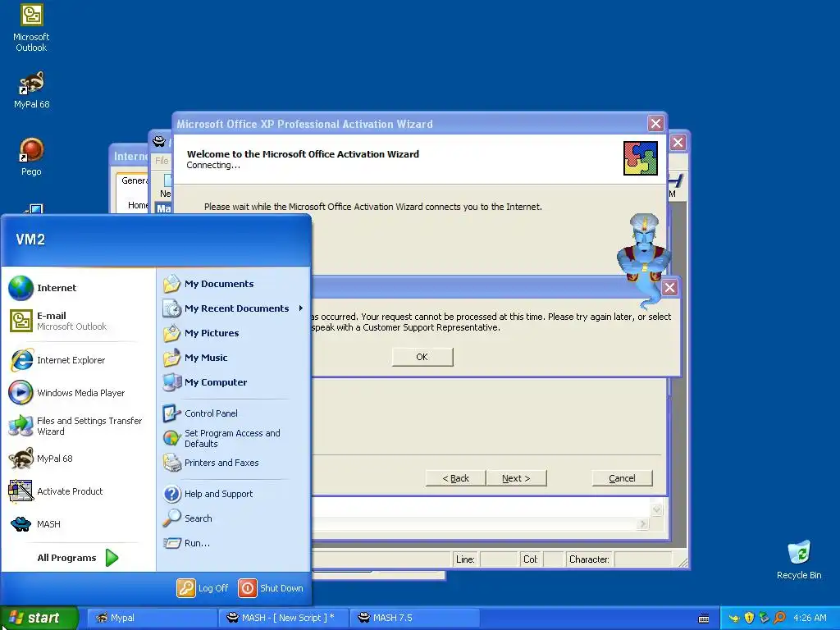Click the Col field in MASH status bar
Screen dimensions: 840x630
[553, 559]
